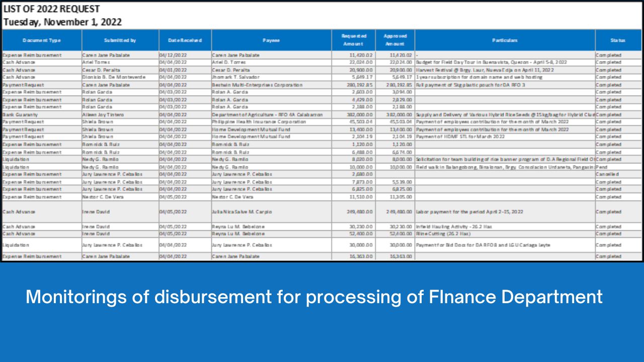Click particulars 'Solicitation for team building of rice banner program'

click(x=505, y=159)
